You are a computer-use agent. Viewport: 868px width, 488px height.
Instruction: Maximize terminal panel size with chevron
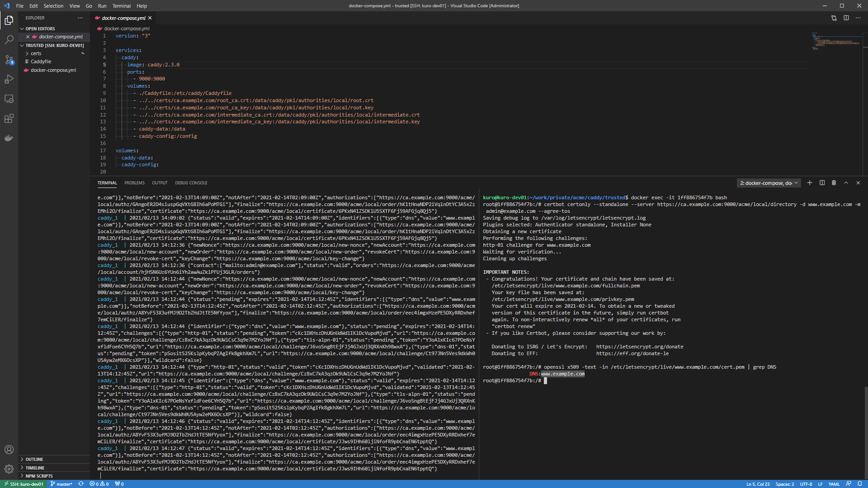[846, 183]
